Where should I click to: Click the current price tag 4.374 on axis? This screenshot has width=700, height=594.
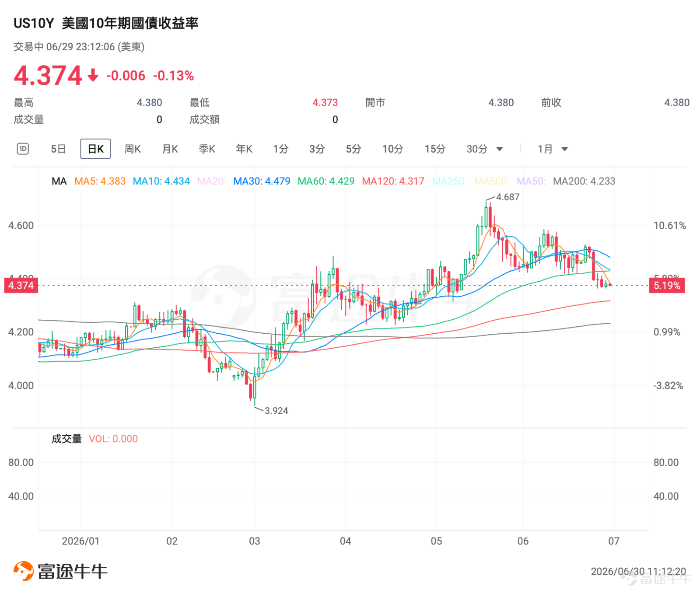pyautogui.click(x=21, y=286)
